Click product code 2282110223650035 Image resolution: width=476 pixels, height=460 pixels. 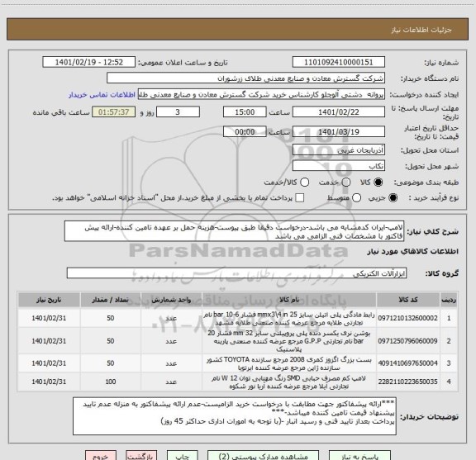click(x=407, y=382)
